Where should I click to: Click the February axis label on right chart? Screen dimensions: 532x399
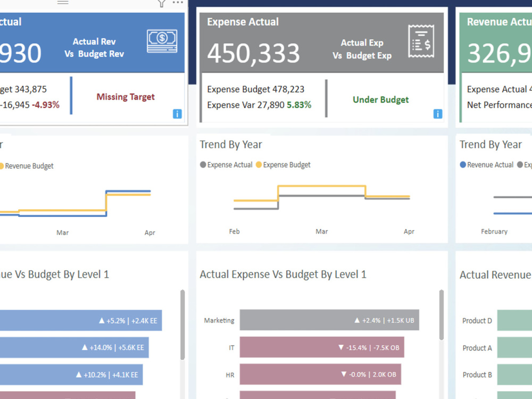click(494, 231)
